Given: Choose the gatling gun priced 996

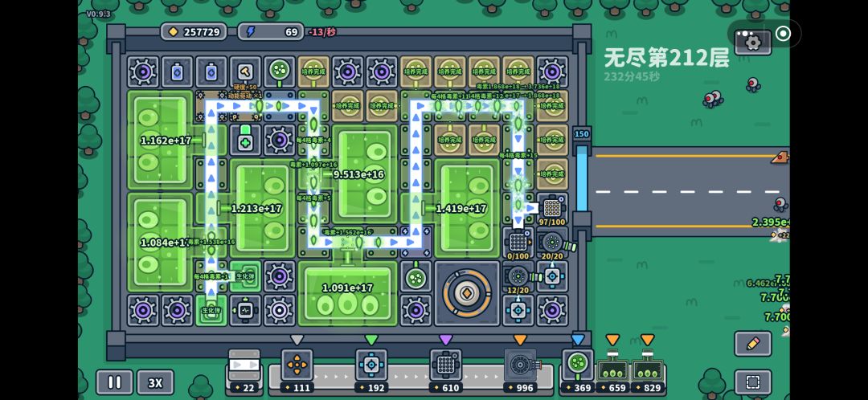Looking at the screenshot, I should tap(520, 370).
